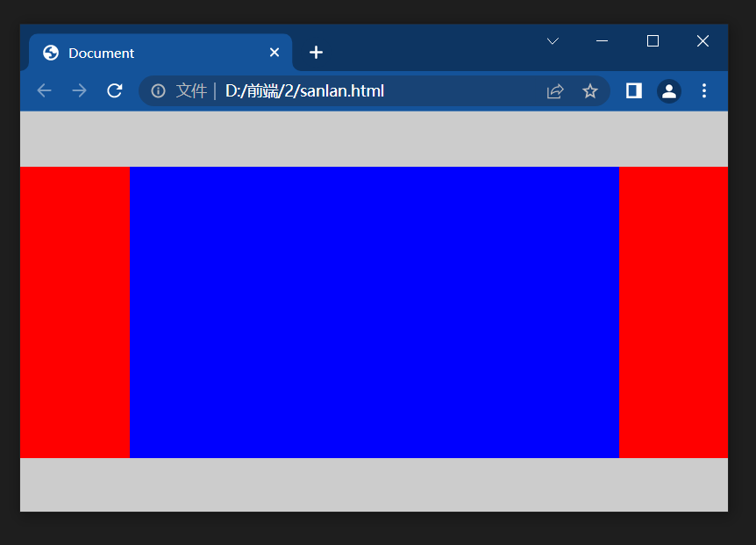Open the side panel
Viewport: 756px width, 545px height.
point(633,90)
